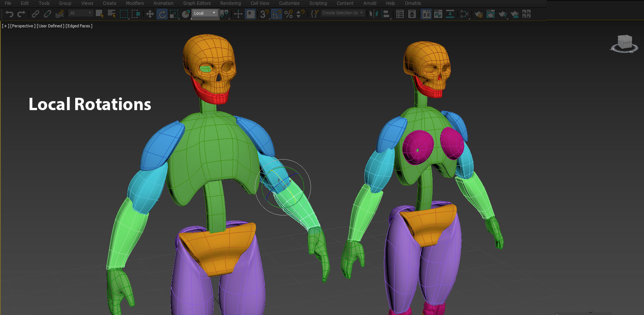Click the [Edged Faces] shading label
The image size is (644, 315).
(79, 26)
